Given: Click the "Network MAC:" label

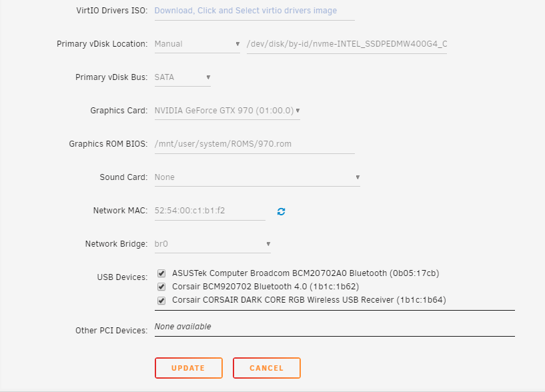Looking at the screenshot, I should pos(120,211).
